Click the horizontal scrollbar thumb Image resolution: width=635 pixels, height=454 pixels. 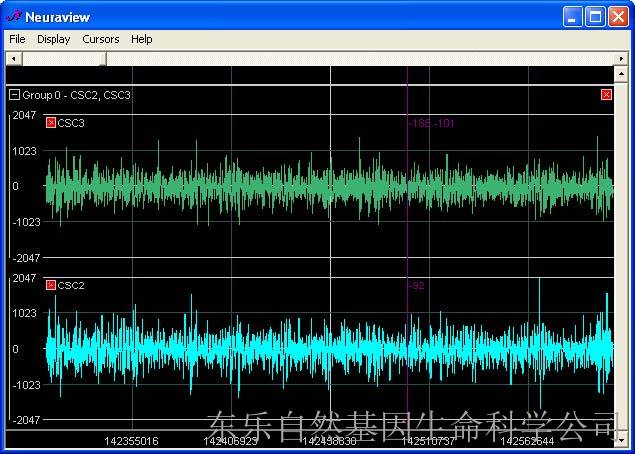(63, 59)
